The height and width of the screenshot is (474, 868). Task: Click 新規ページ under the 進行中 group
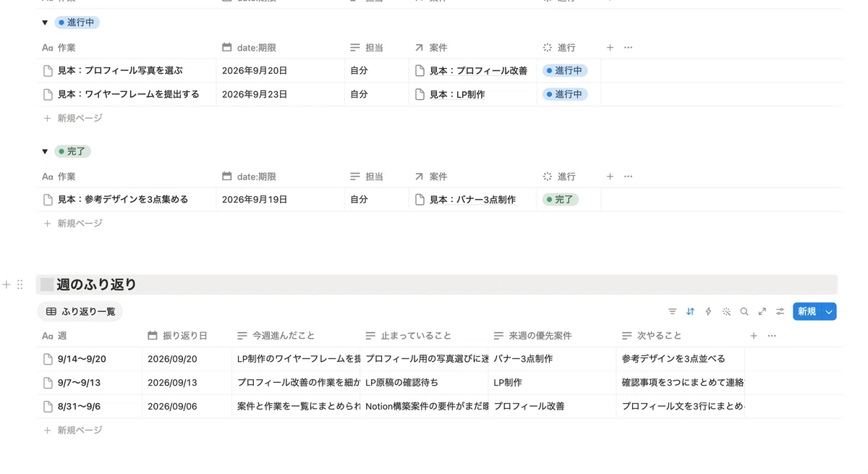[73, 118]
